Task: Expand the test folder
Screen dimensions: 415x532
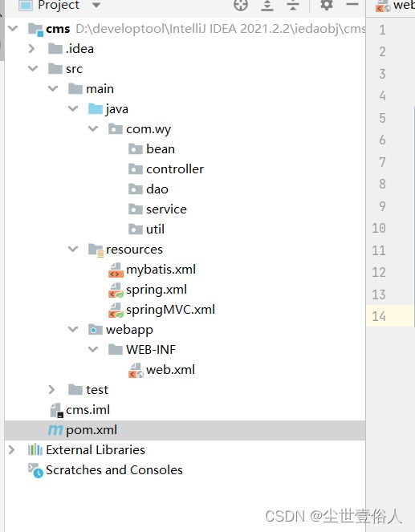Action: click(51, 389)
